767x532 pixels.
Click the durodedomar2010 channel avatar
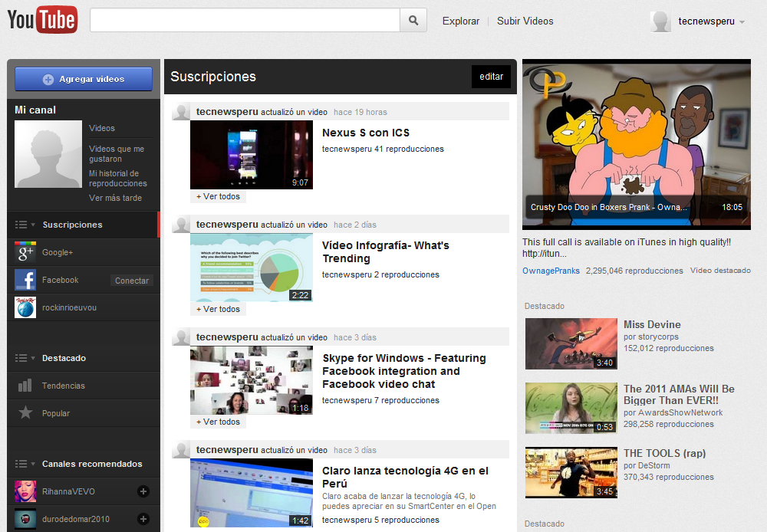25,519
